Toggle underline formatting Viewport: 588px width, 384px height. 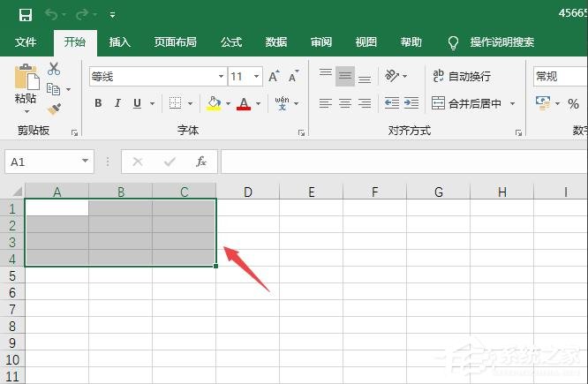pos(137,102)
